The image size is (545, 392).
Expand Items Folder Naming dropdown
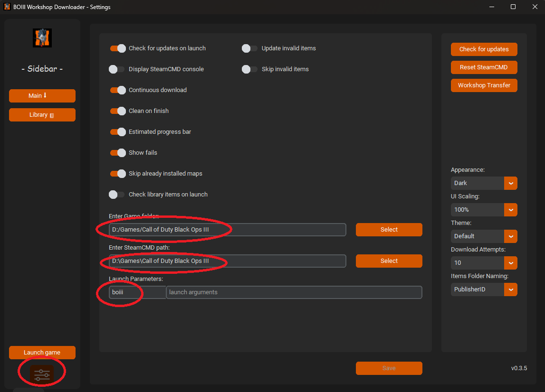click(510, 289)
